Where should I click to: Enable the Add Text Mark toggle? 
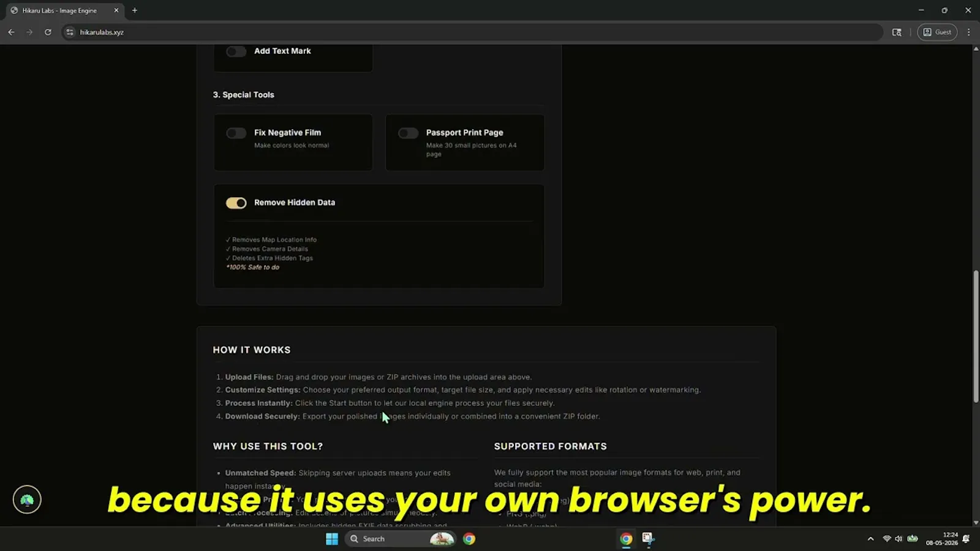point(236,51)
